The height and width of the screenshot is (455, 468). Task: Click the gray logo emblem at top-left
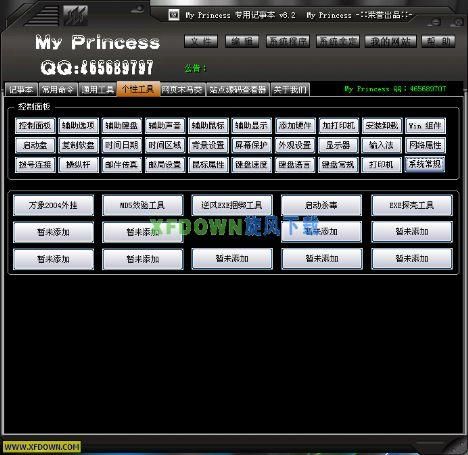click(75, 15)
